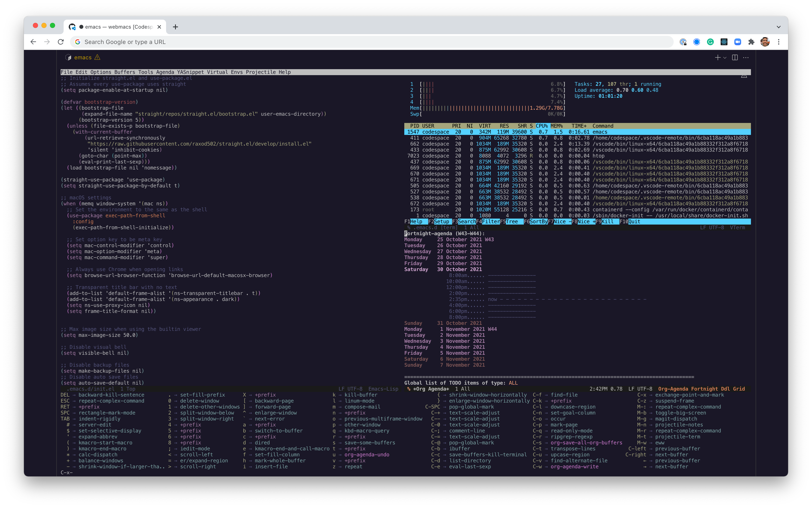Toggle process filtering with F4Filter in htop
This screenshot has height=508, width=812.
click(x=488, y=221)
